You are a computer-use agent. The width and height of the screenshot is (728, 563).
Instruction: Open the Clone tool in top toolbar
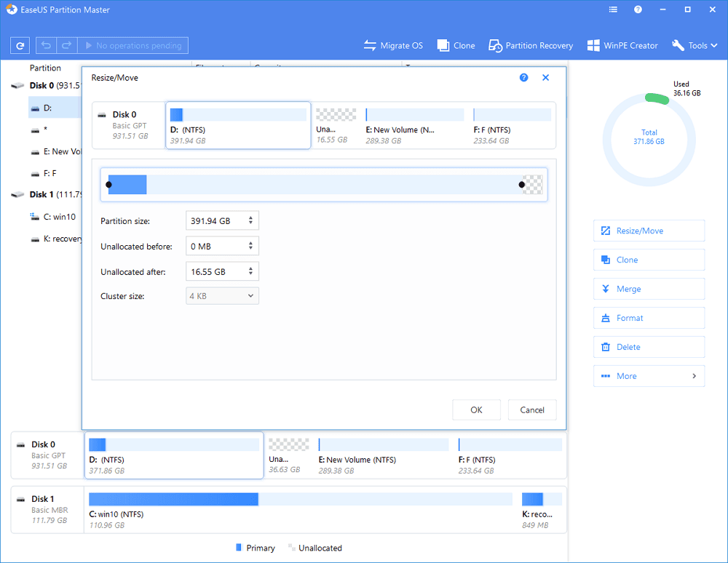(456, 46)
